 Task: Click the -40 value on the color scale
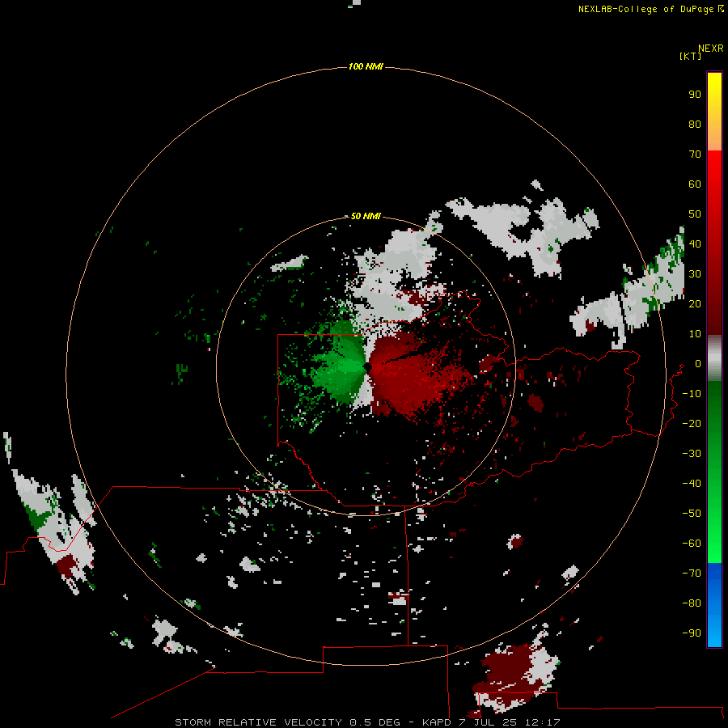(692, 484)
